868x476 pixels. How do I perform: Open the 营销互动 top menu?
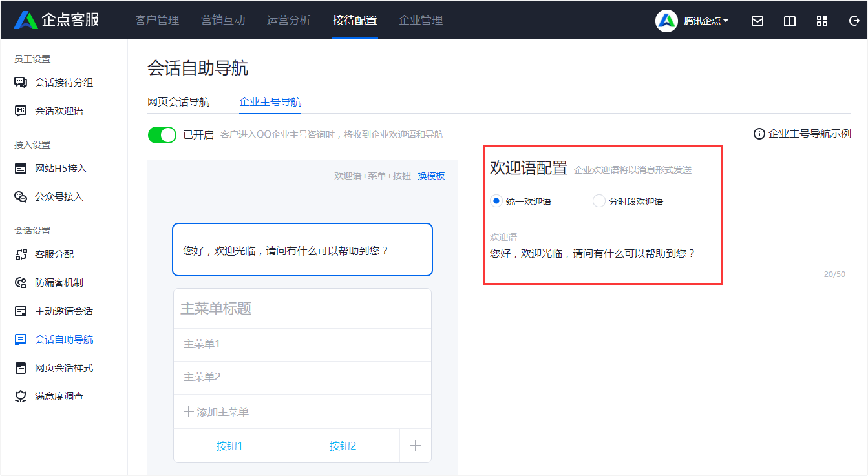pyautogui.click(x=223, y=20)
